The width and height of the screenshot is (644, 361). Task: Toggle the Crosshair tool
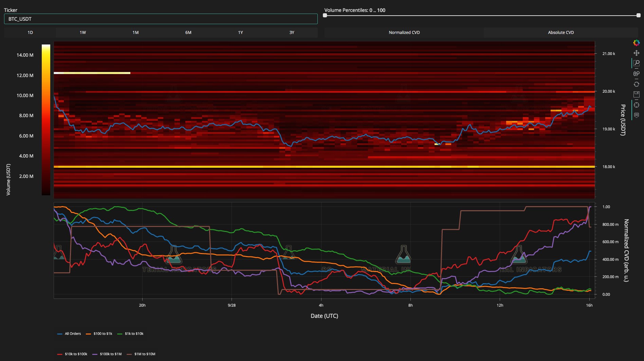pyautogui.click(x=636, y=105)
